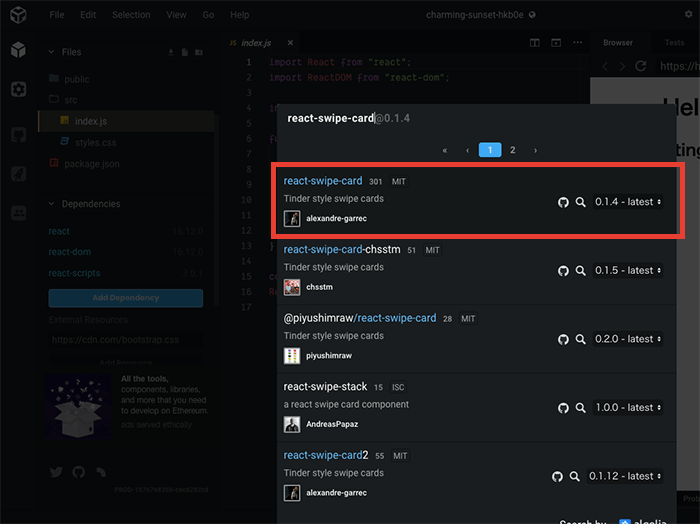Image resolution: width=700 pixels, height=524 pixels.
Task: Go to next results page arrow
Action: 535,150
